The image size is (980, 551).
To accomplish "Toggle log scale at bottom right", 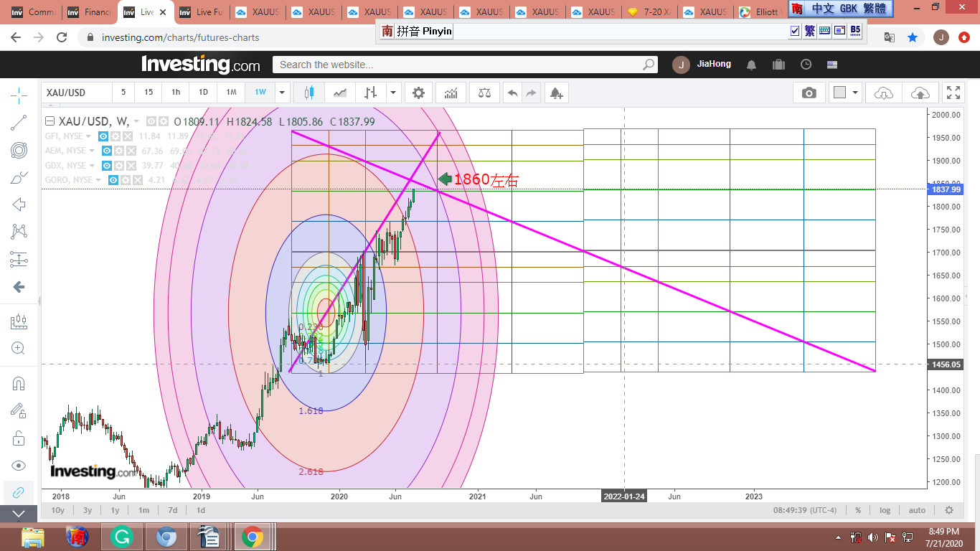I will pyautogui.click(x=885, y=510).
